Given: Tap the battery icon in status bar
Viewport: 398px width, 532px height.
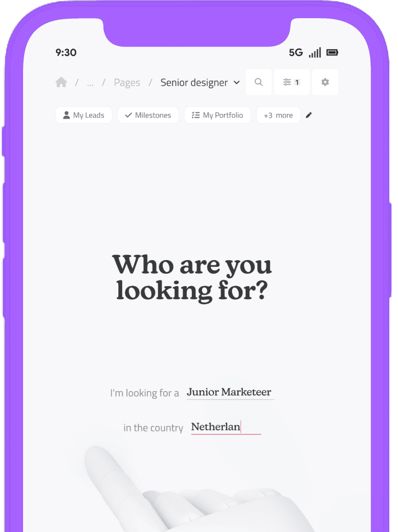Looking at the screenshot, I should coord(332,53).
